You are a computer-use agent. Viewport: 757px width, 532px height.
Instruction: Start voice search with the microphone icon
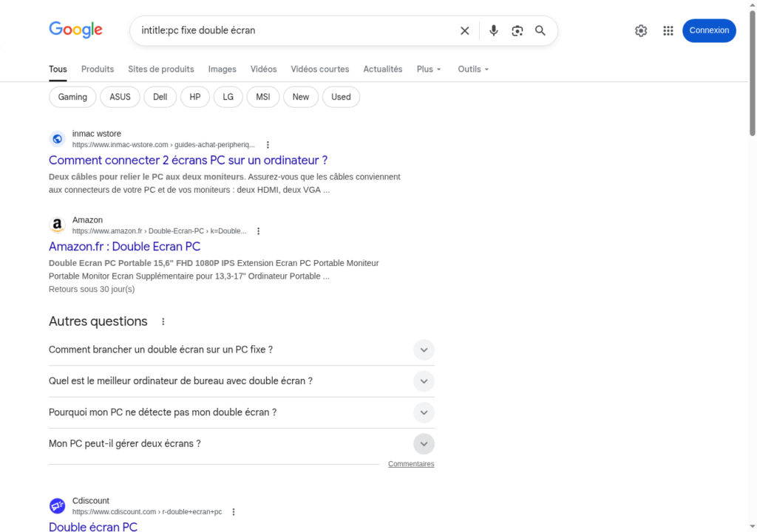coord(494,30)
